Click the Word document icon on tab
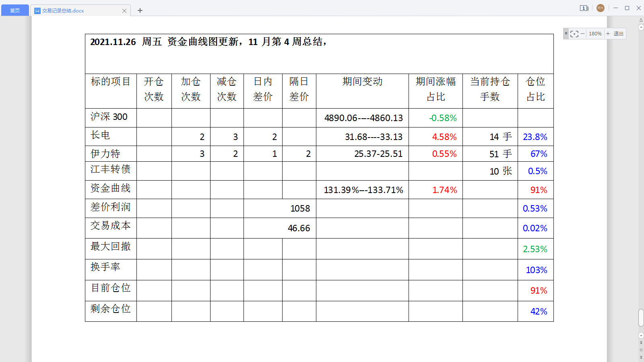The width and height of the screenshot is (644, 362). (37, 11)
